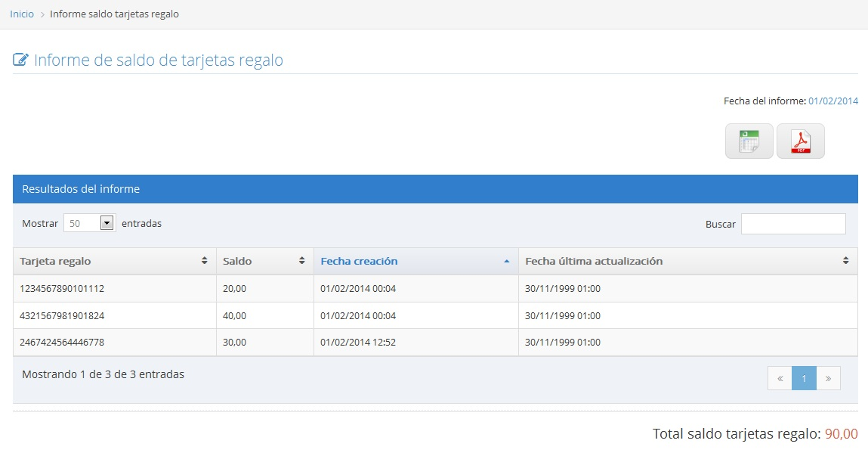Go to next page of results

(x=828, y=378)
